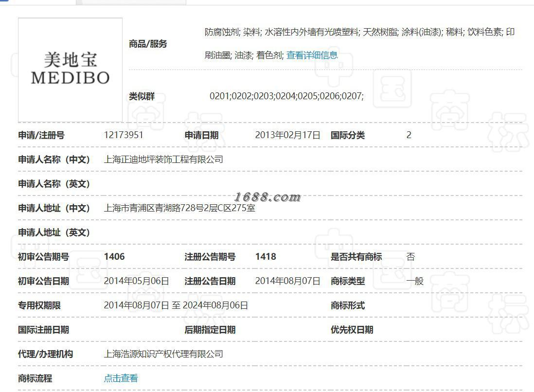Click the 申请人名称（中文） label
The width and height of the screenshot is (534, 392).
(x=54, y=160)
